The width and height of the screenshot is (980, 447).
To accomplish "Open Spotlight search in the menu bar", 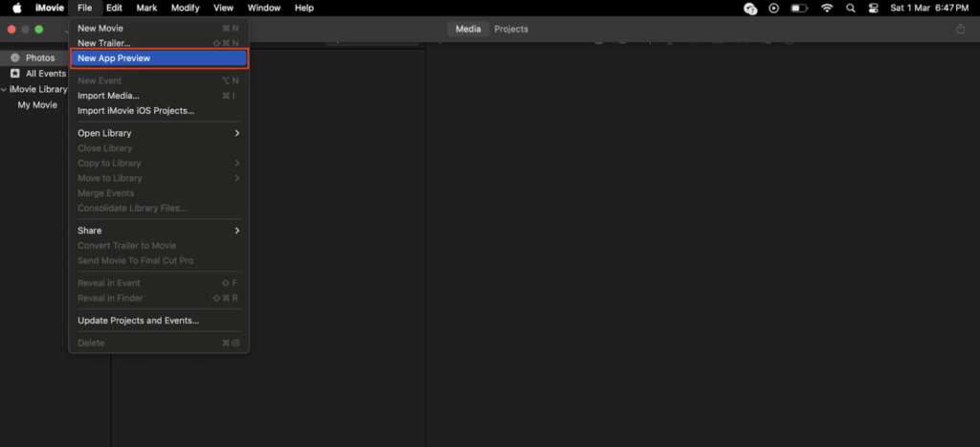I will click(x=850, y=8).
